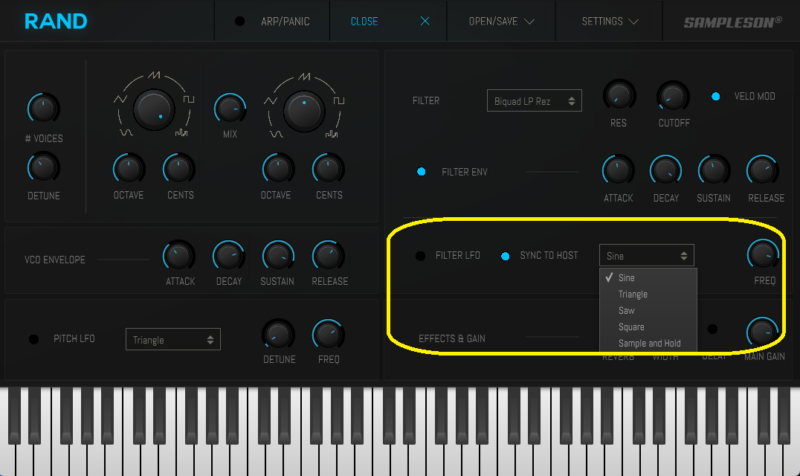The height and width of the screenshot is (476, 800).
Task: Open the Biquad LP Rez filter dropdown
Action: pos(534,101)
